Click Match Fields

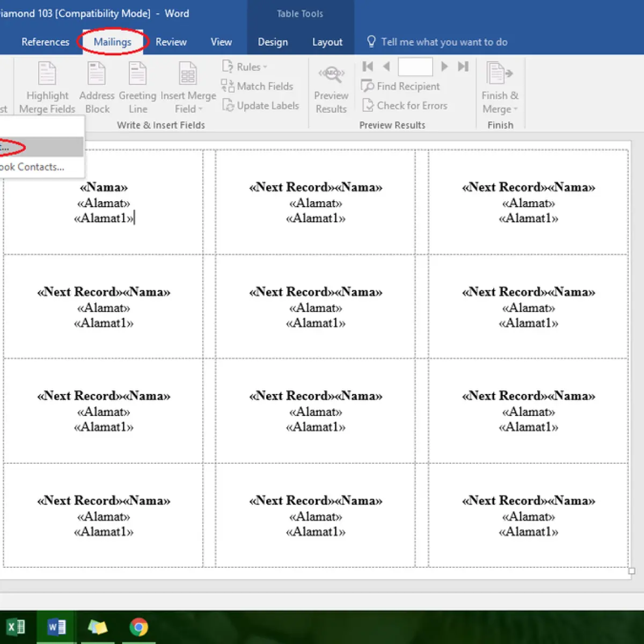(258, 86)
